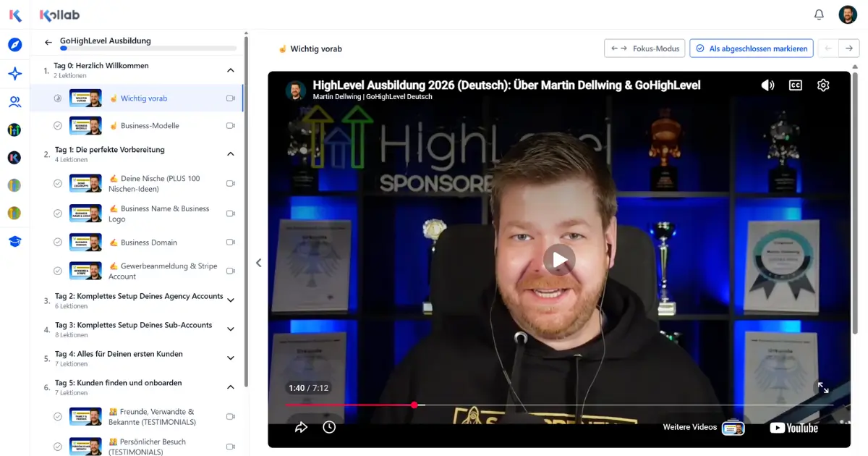Image resolution: width=868 pixels, height=456 pixels.
Task: Collapse the lesson sidebar with the left chevron
Action: click(258, 263)
